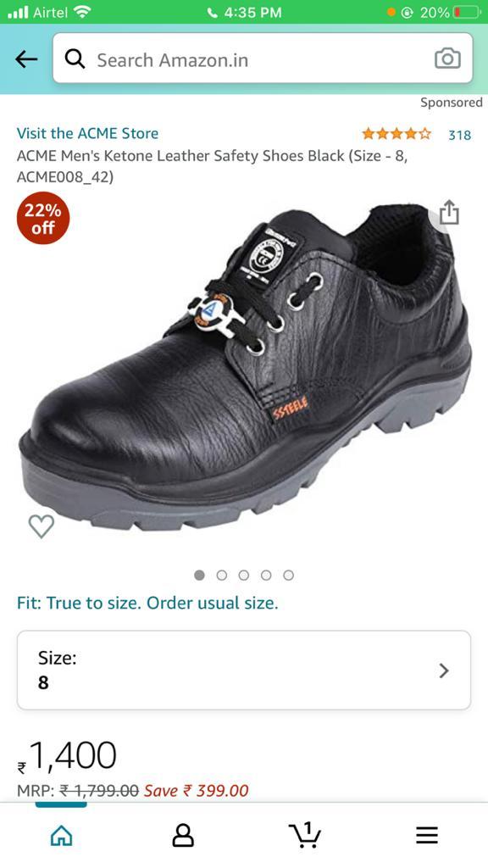
Task: Add the shoe to wishlist with heart icon
Action: (42, 526)
